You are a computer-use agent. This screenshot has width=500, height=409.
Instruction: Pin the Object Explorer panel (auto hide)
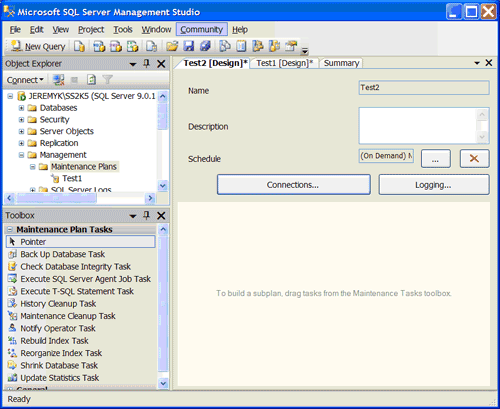tap(146, 63)
